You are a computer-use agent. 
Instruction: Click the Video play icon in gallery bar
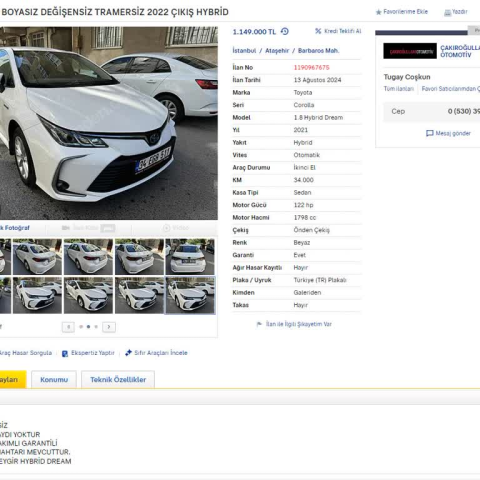167,228
